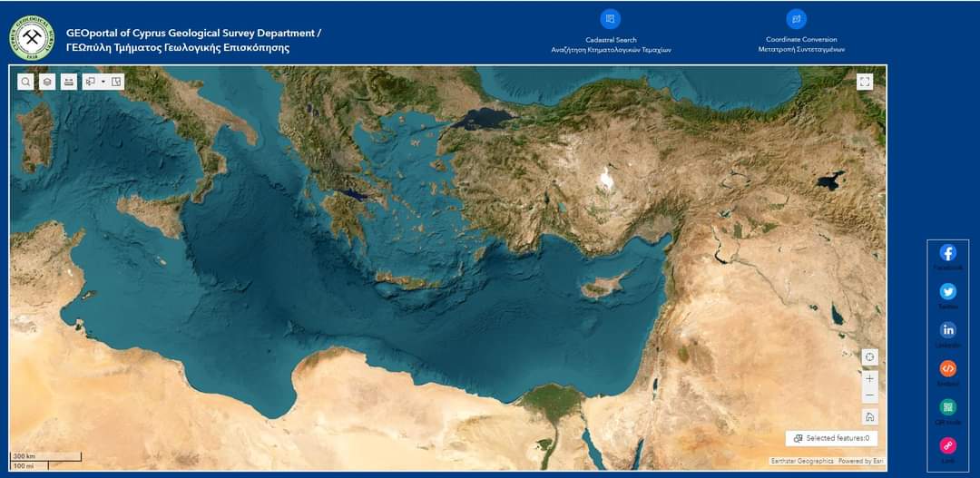Share via the Twitter icon

(948, 291)
